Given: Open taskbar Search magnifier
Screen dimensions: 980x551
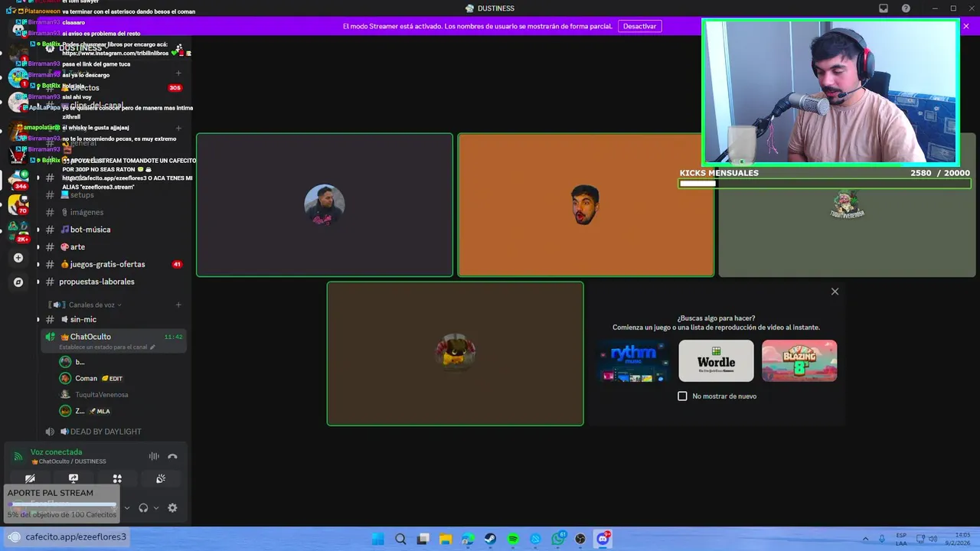Looking at the screenshot, I should pyautogui.click(x=400, y=539).
